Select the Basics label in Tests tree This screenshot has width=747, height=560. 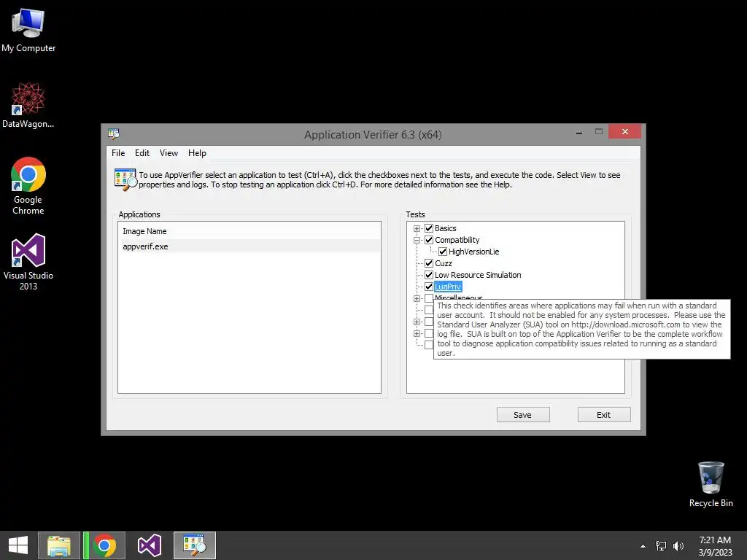click(x=446, y=228)
